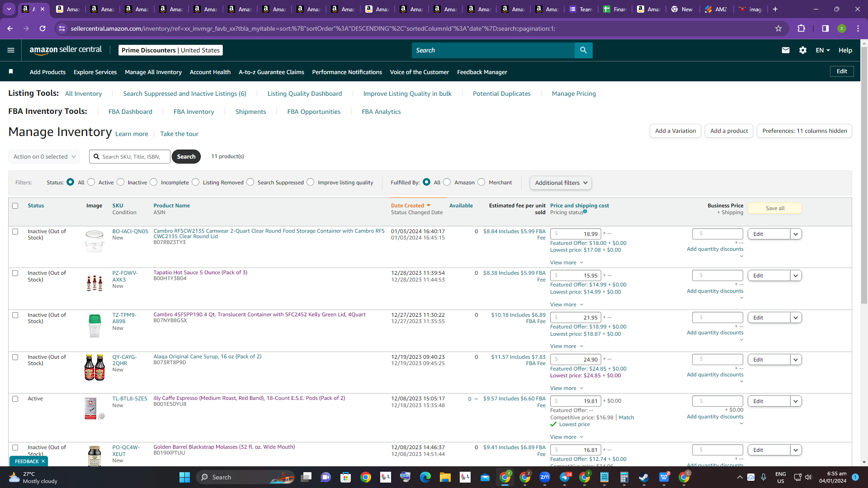Reload the page with refresh icon
868x488 pixels.
pyautogui.click(x=42, y=28)
